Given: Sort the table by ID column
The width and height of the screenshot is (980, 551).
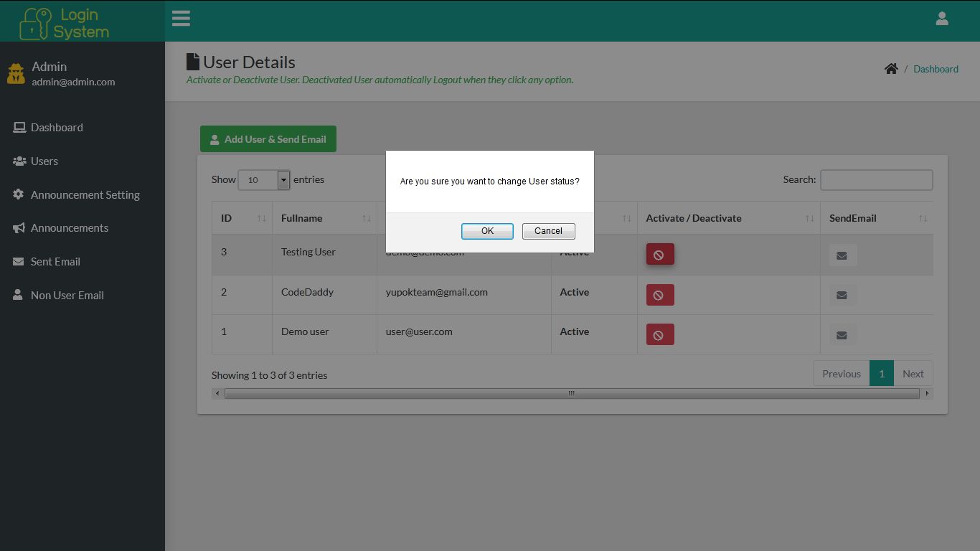Looking at the screenshot, I should (x=242, y=218).
